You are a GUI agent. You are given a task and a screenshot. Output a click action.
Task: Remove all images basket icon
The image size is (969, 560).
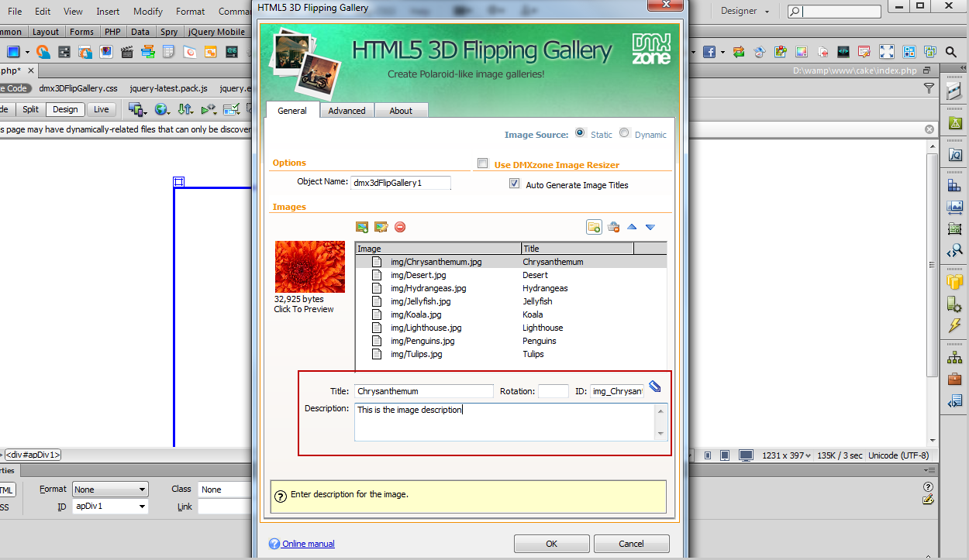click(x=613, y=227)
